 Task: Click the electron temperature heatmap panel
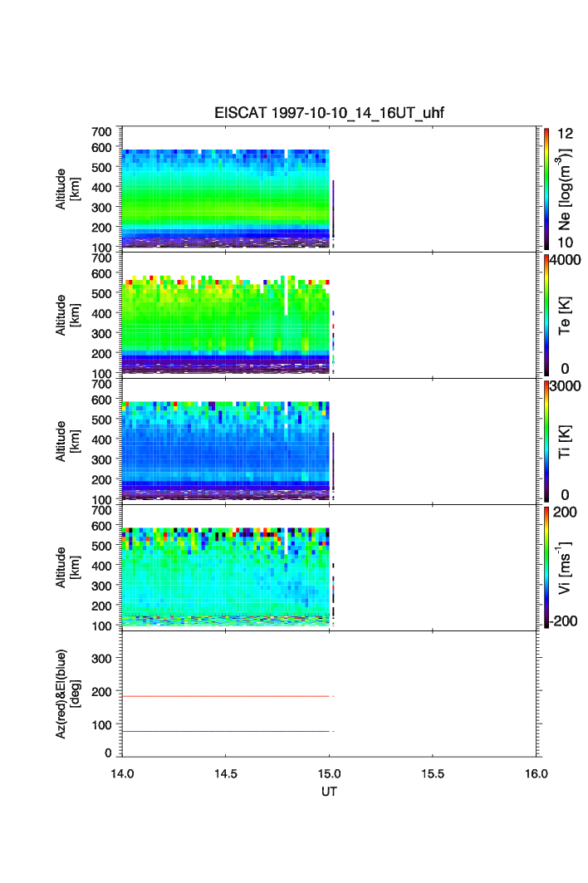click(x=226, y=325)
